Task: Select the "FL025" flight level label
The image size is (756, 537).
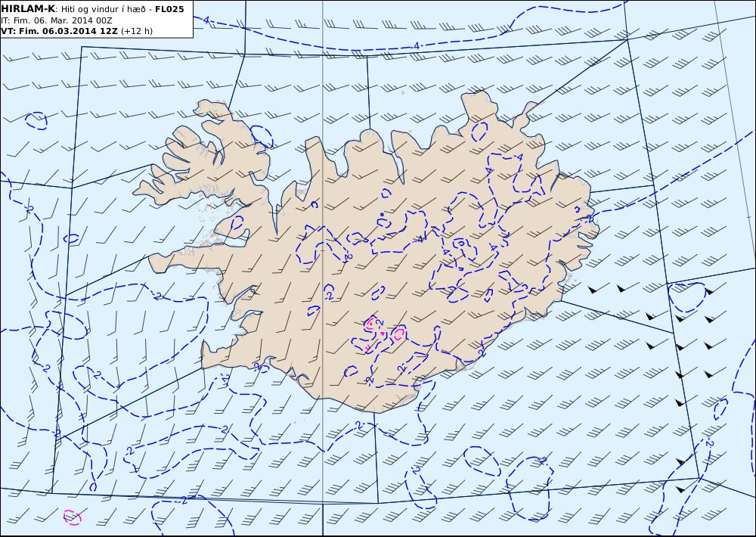Action: pos(169,9)
